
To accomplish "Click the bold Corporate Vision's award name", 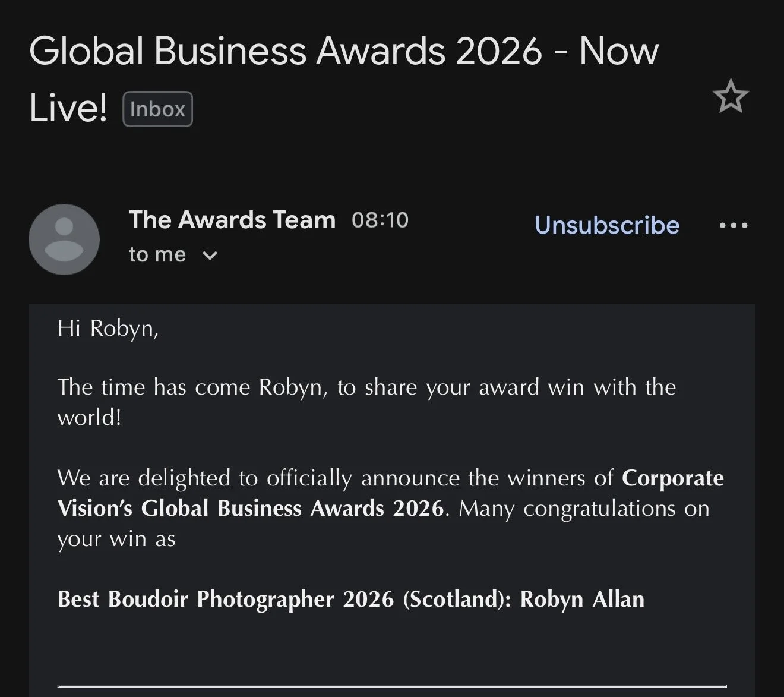I will [390, 493].
